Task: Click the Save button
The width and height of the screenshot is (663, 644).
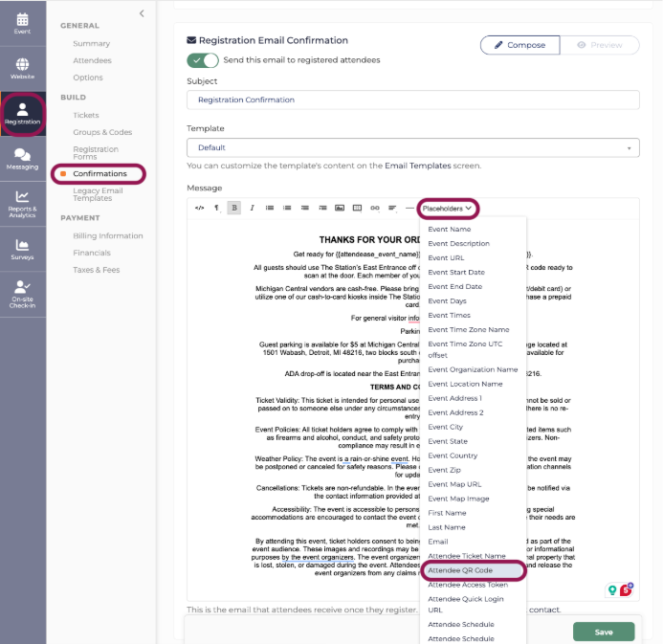Action: [604, 632]
